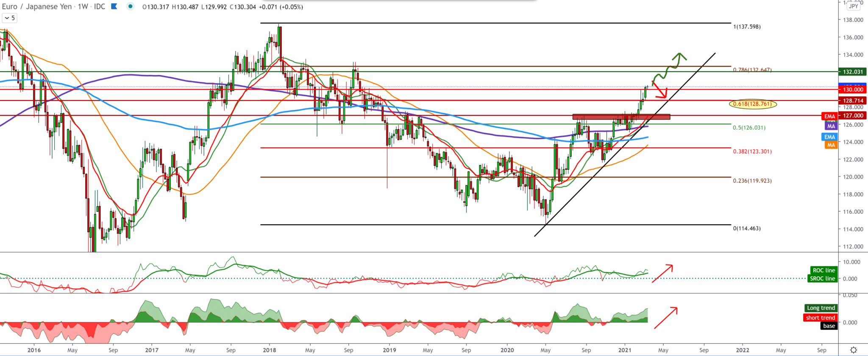Click the 2022 label on the time axis
Screen dimensions: 868x356
(743, 350)
